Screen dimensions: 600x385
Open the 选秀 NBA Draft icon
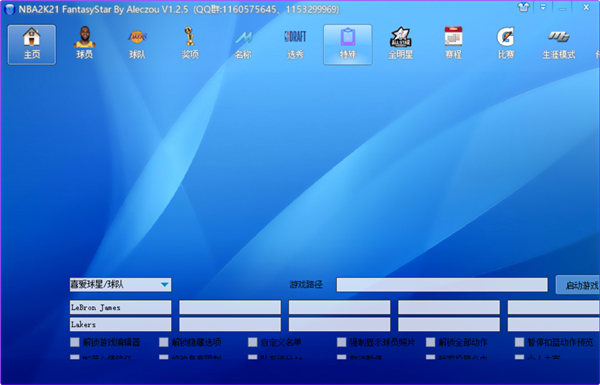[295, 45]
